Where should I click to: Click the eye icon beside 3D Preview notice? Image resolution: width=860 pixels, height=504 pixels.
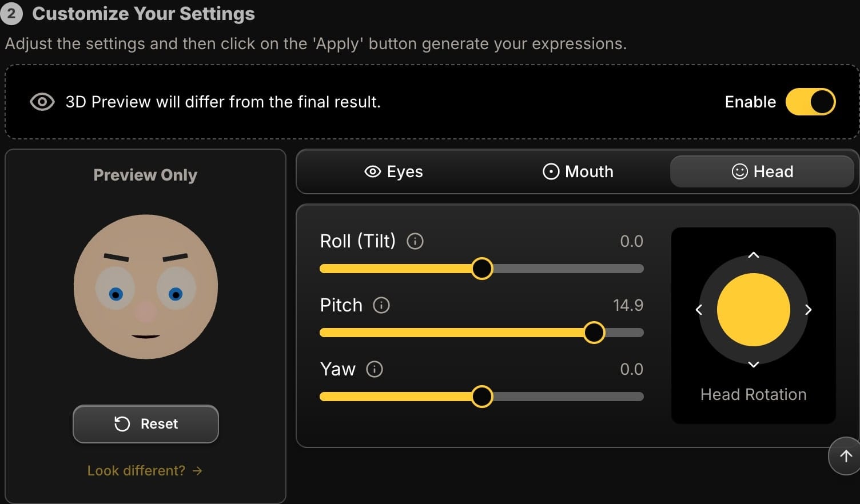tap(42, 102)
